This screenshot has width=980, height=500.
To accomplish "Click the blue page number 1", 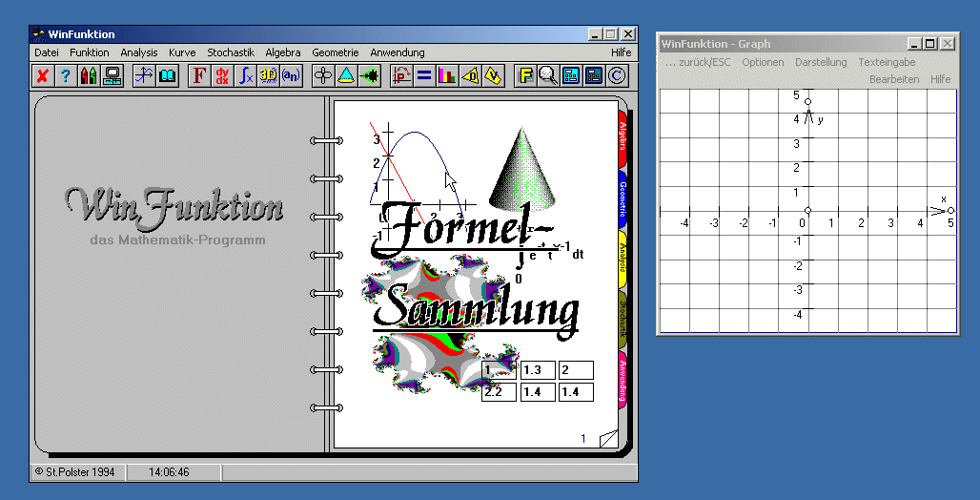I will (x=583, y=439).
